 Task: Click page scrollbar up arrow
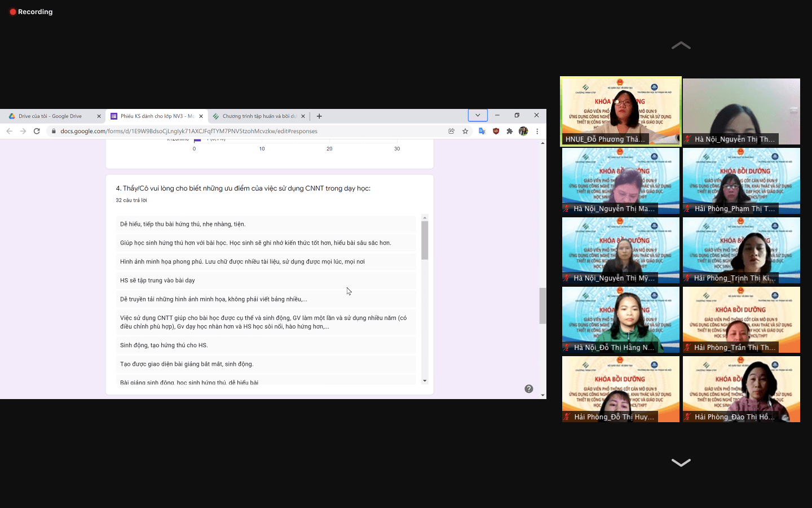point(542,143)
